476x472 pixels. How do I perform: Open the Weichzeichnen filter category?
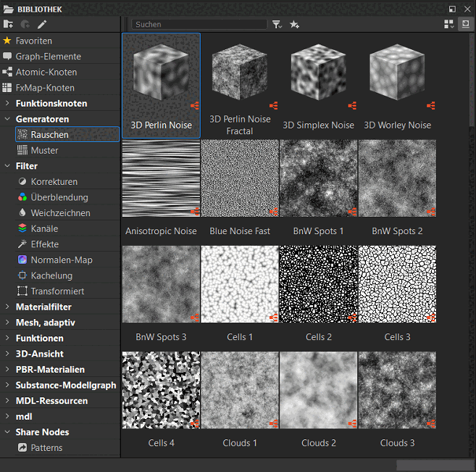pos(67,213)
